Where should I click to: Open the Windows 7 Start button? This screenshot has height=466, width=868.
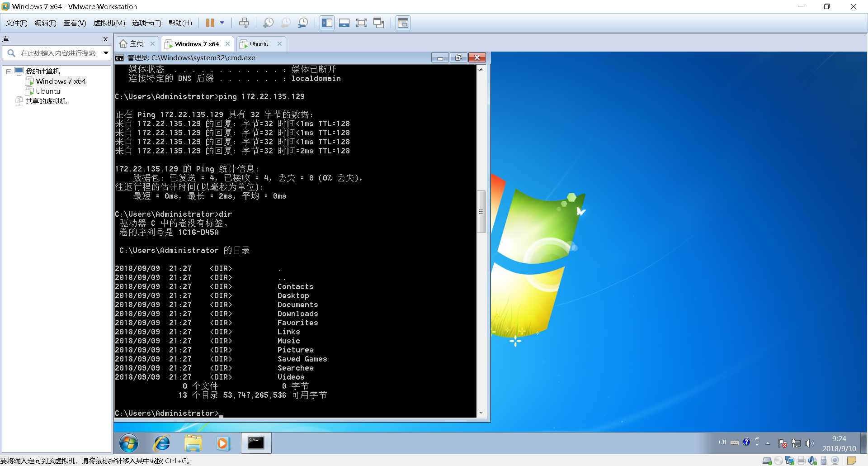coord(129,443)
